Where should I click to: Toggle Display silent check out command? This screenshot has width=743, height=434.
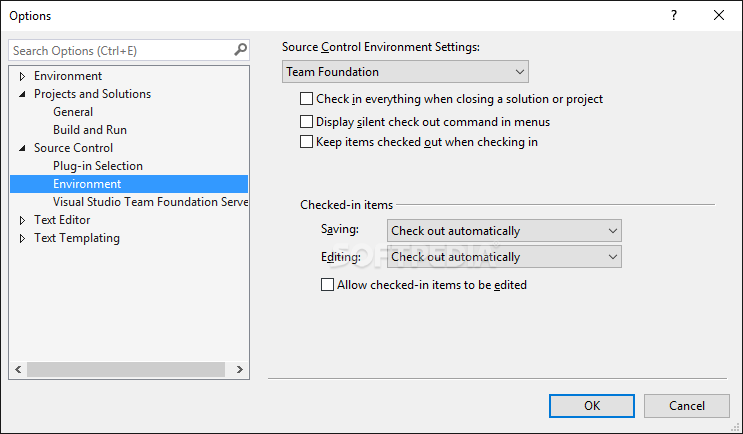pyautogui.click(x=307, y=122)
